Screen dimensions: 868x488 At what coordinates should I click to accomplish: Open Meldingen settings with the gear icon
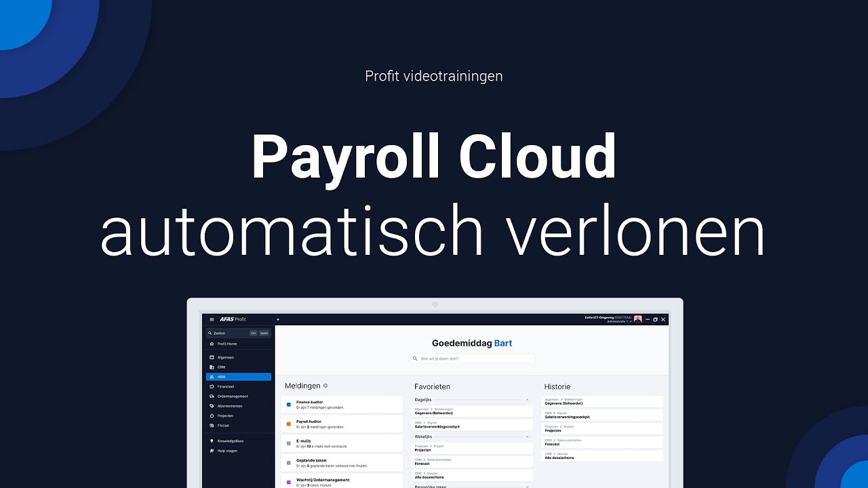pyautogui.click(x=325, y=386)
